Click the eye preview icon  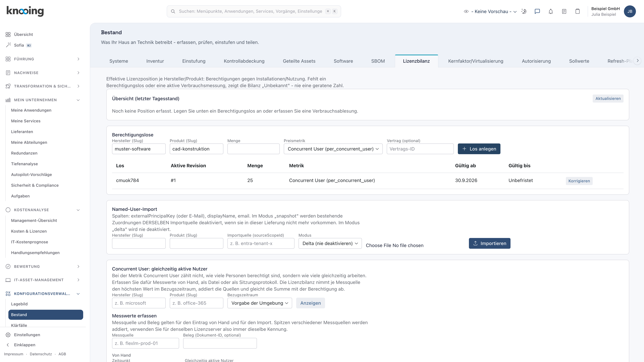[x=466, y=11]
